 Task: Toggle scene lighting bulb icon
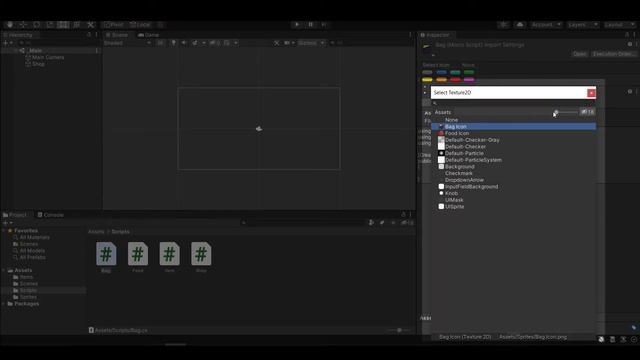pyautogui.click(x=173, y=43)
